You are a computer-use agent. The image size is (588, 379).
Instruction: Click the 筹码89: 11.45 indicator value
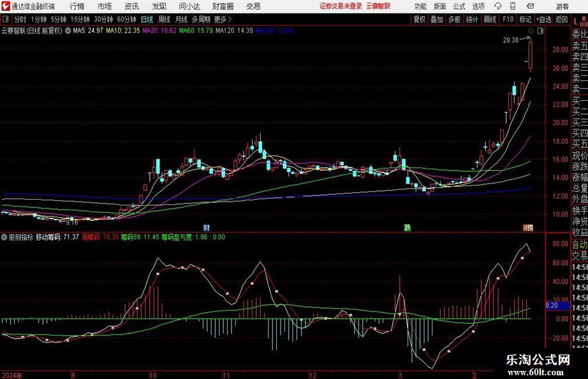[x=140, y=236]
